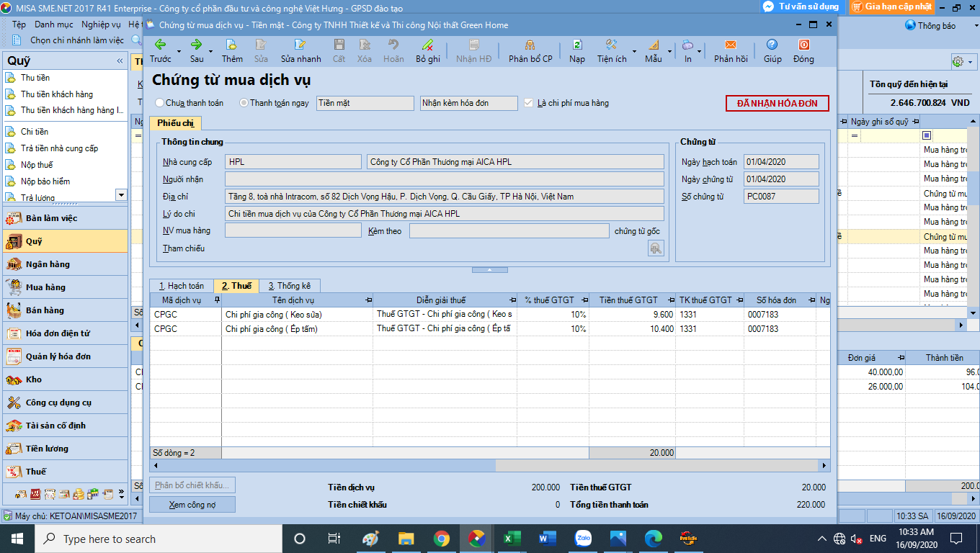
Task: Expand more sidebar shortcut buttons chevron
Action: click(x=121, y=495)
